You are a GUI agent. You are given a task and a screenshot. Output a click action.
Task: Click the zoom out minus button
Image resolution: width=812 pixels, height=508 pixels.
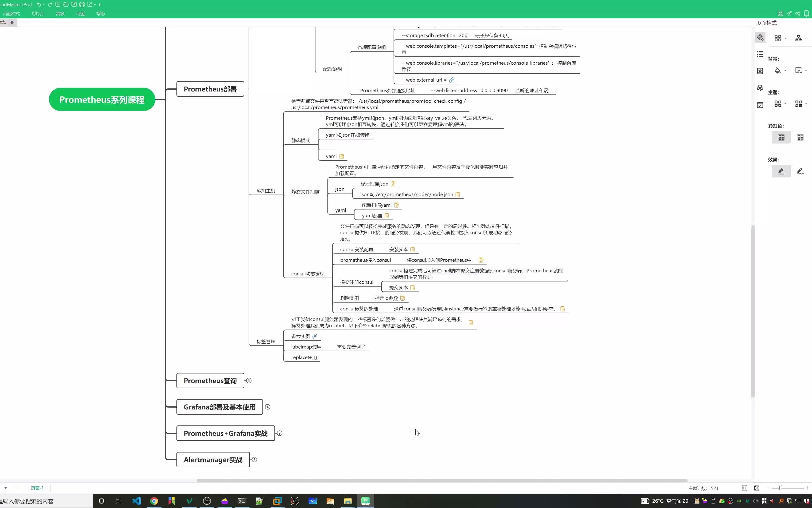(x=768, y=488)
